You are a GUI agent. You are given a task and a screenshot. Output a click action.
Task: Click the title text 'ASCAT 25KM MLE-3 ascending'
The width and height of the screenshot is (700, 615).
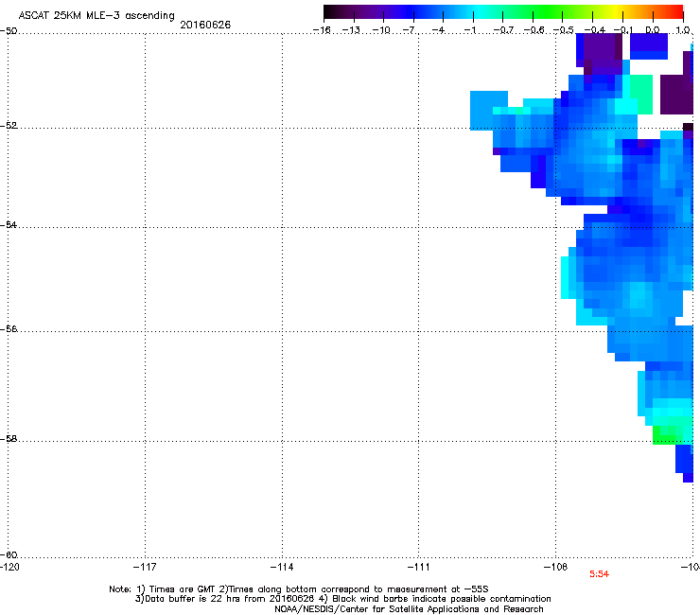(96, 15)
